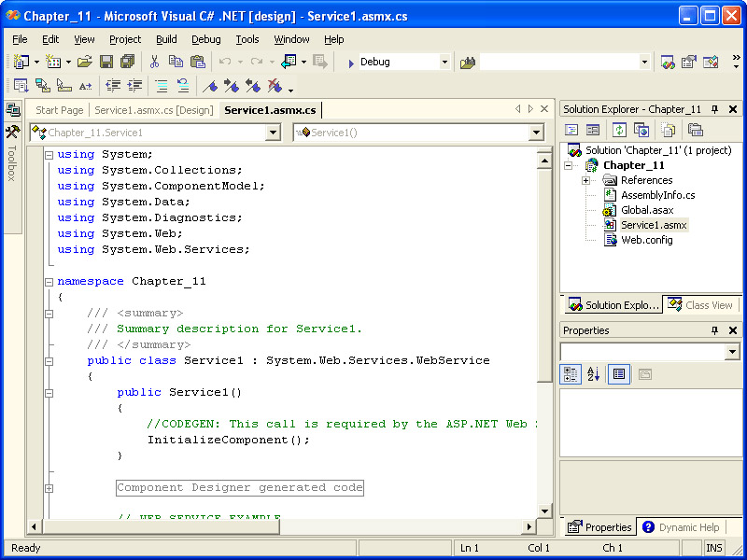The height and width of the screenshot is (560, 747).
Task: Click the Save All toolbar icon
Action: pyautogui.click(x=127, y=62)
